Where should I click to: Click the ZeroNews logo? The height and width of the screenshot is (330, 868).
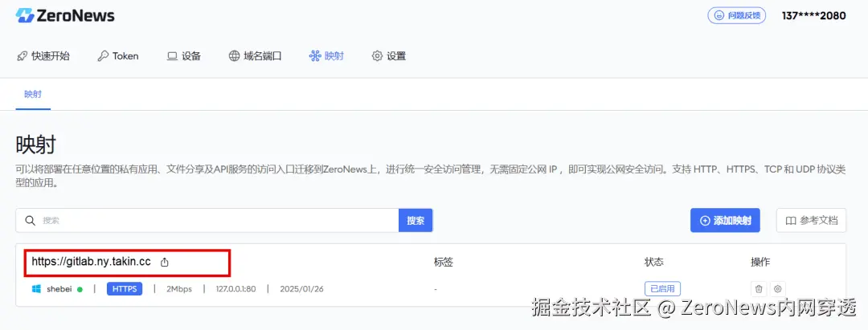[x=65, y=15]
